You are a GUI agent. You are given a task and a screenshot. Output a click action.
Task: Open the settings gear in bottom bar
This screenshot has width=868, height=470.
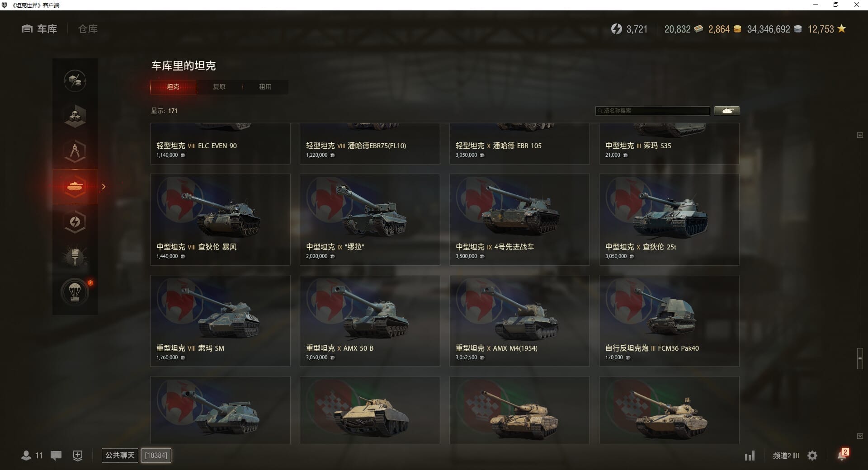(812, 456)
